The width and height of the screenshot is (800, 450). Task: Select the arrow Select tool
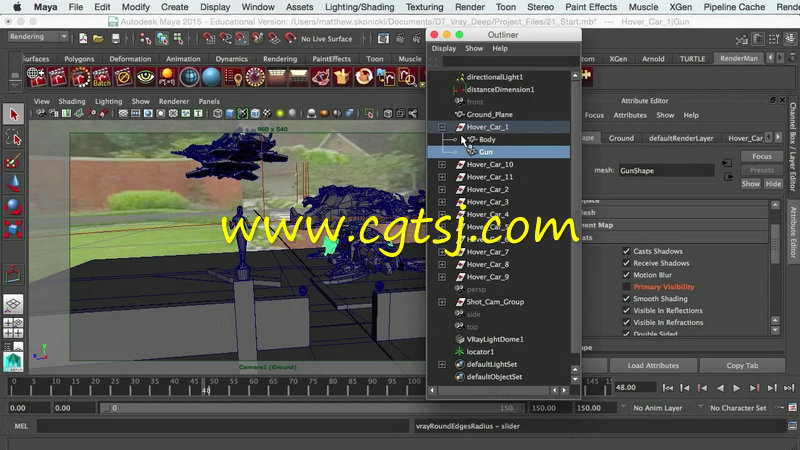[13, 114]
